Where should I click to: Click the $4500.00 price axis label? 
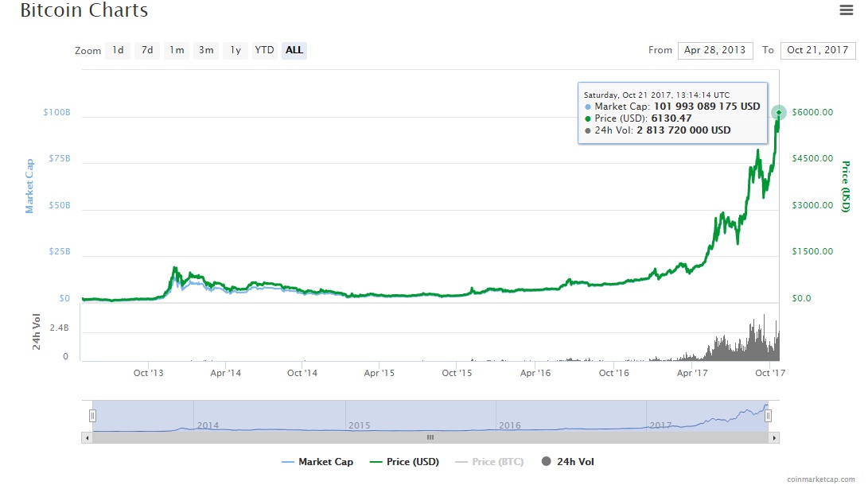click(812, 158)
